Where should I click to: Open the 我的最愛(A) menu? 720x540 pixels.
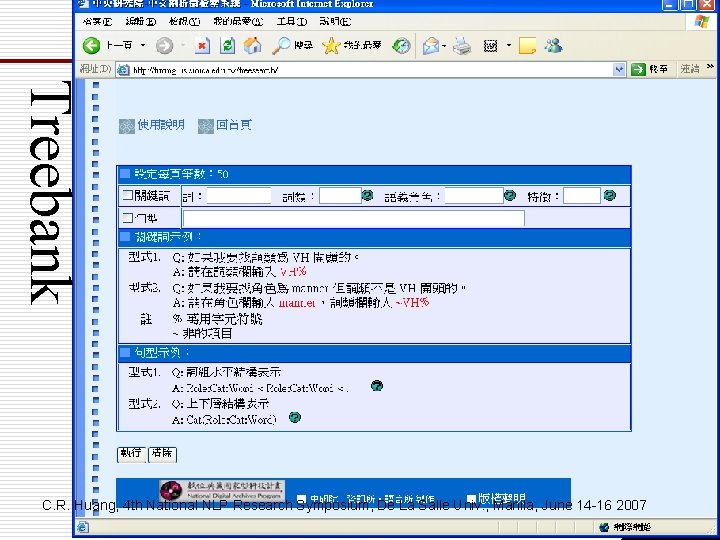[238, 22]
